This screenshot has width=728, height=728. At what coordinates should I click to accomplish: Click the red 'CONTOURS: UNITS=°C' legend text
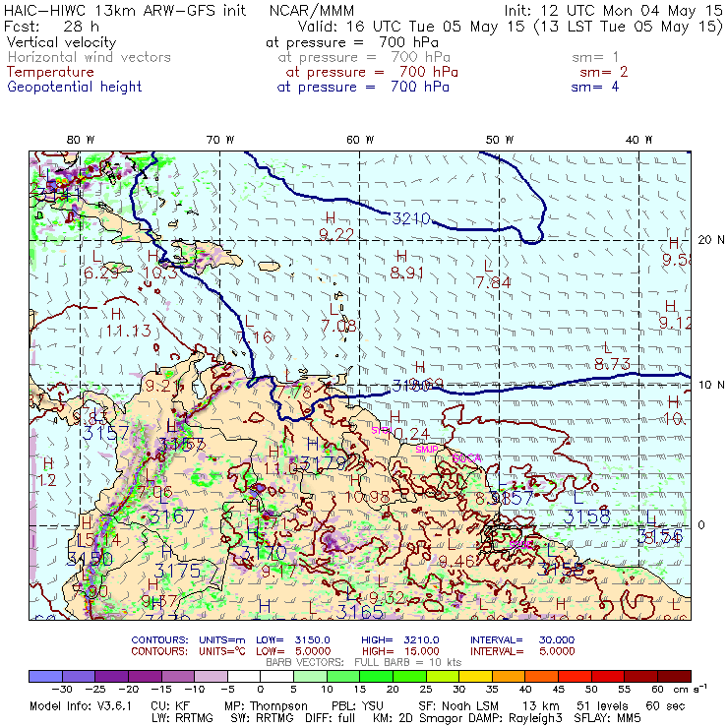[x=189, y=651]
